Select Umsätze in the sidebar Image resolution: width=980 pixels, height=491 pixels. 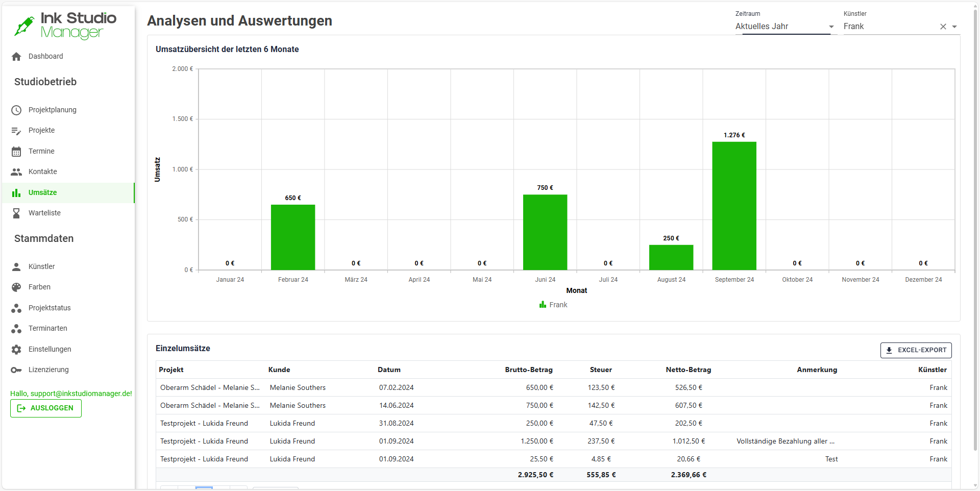coord(68,193)
